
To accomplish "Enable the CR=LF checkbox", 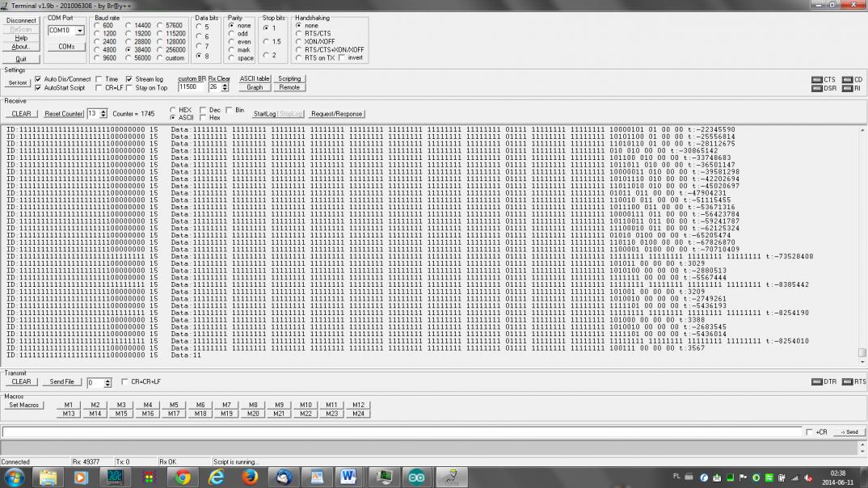I will click(99, 88).
